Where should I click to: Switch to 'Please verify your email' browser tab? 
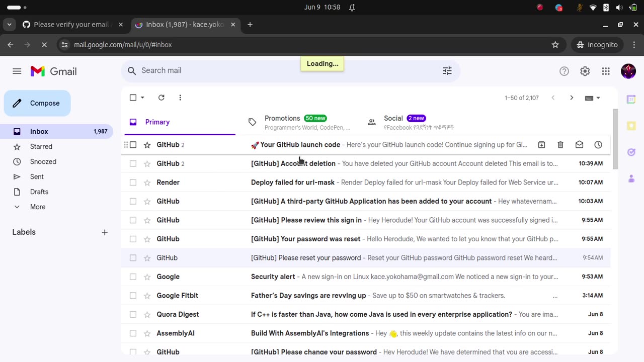tap(73, 25)
